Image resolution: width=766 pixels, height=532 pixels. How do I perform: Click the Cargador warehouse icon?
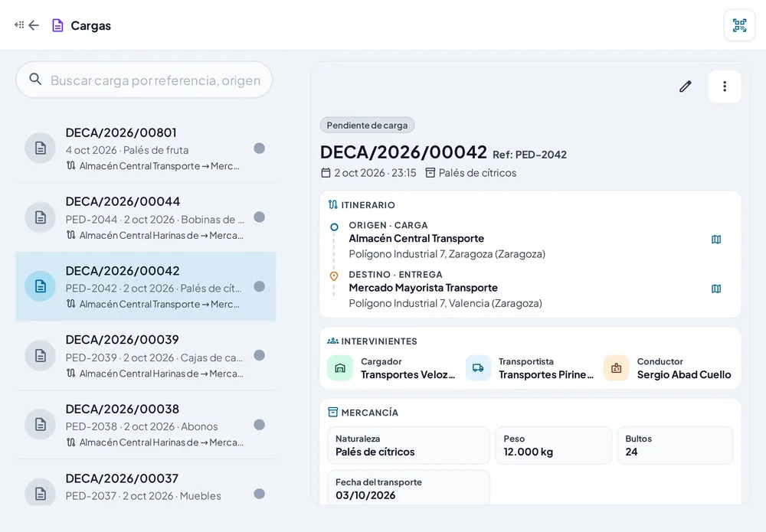pos(340,368)
